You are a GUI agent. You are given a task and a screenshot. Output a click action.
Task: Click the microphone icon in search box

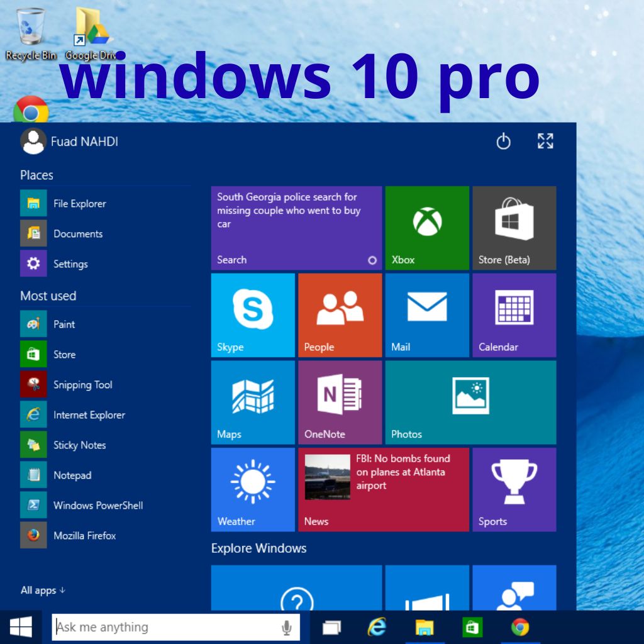click(287, 627)
